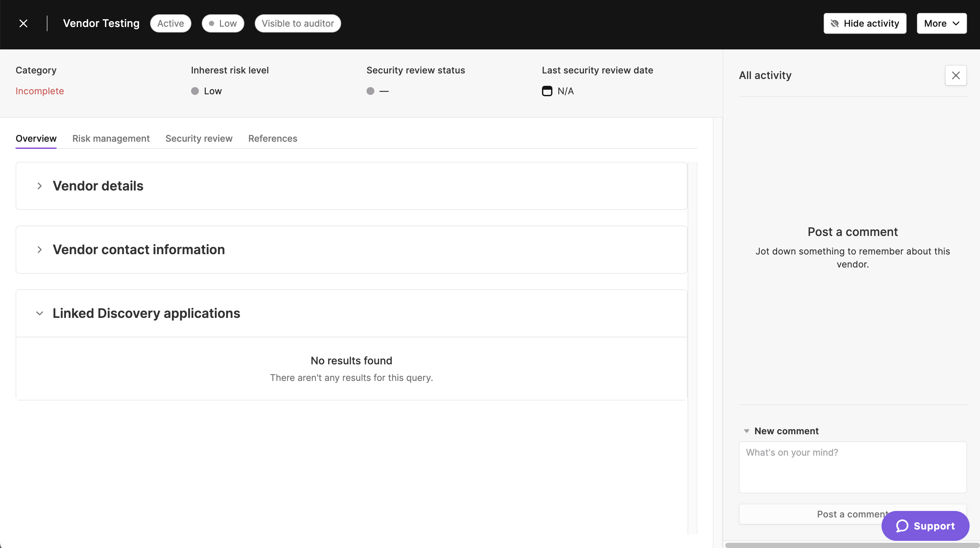Click the All activity heading
980x548 pixels.
(765, 75)
